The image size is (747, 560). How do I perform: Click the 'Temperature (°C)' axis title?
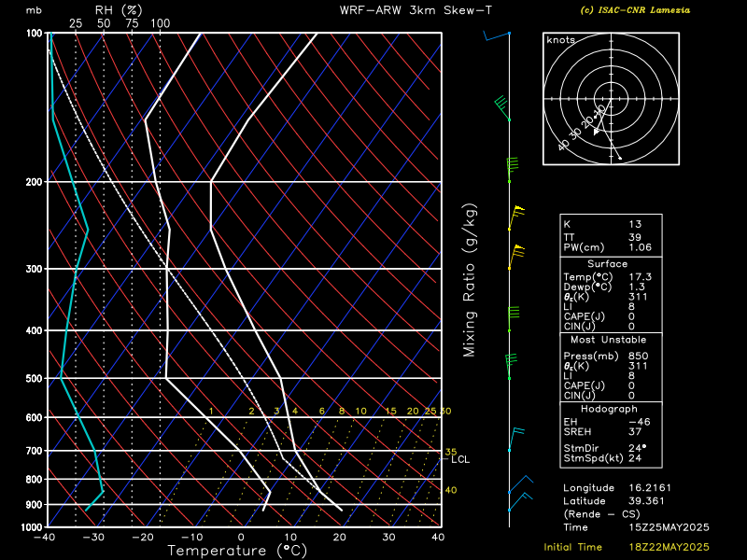pyautogui.click(x=237, y=551)
